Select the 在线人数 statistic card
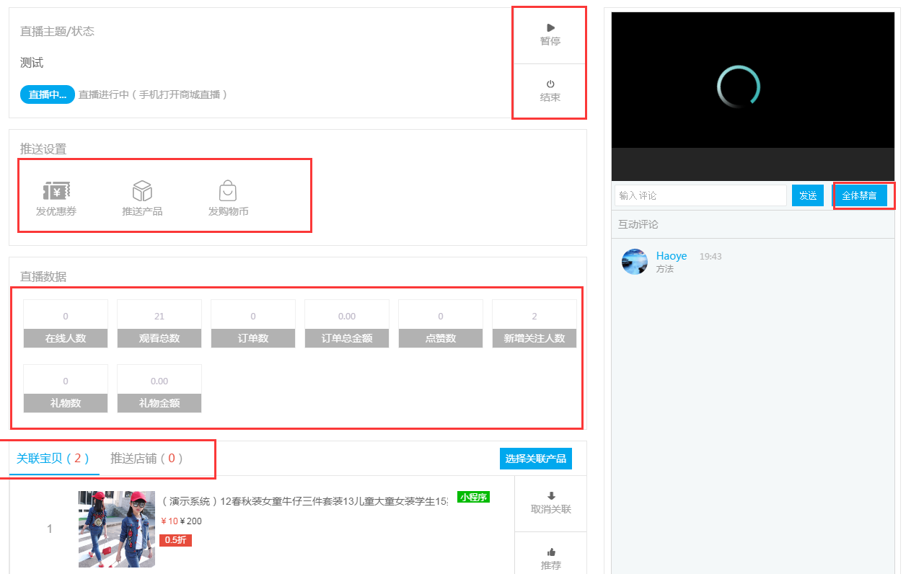 [66, 324]
